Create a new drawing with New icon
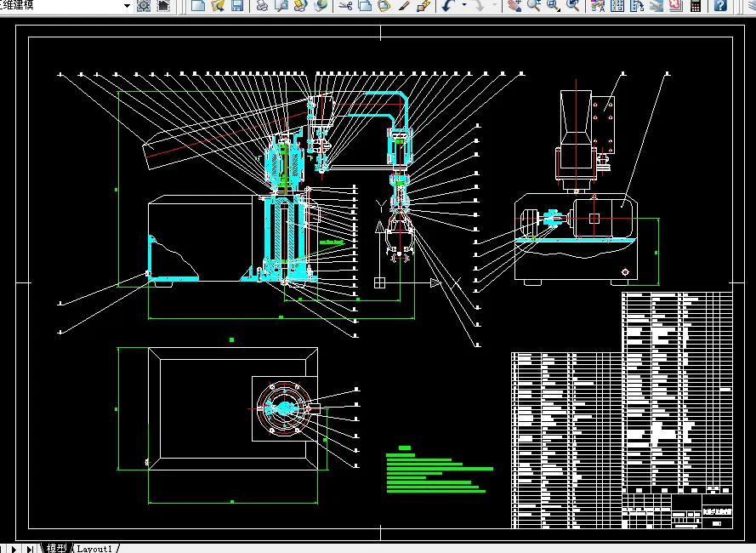This screenshot has width=756, height=553. 198,6
